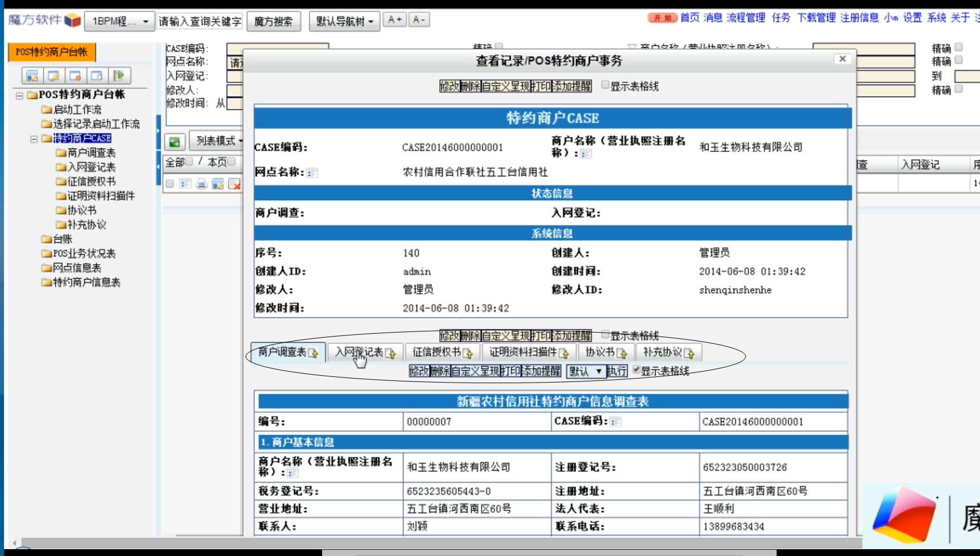
Task: Tick the second 精确 checkbox on the right
Action: [958, 60]
